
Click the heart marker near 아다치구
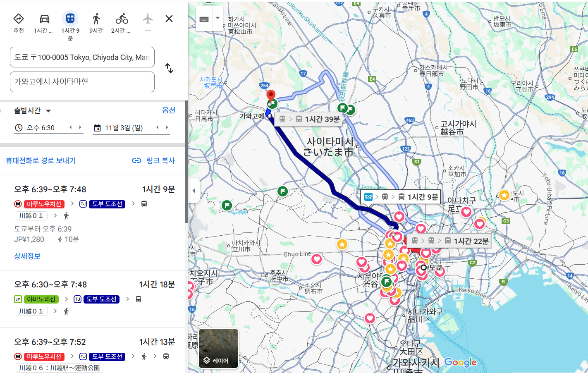466,212
